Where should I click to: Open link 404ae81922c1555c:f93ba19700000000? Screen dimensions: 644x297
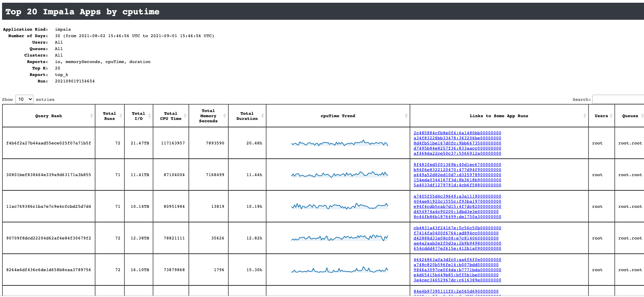pos(457,201)
